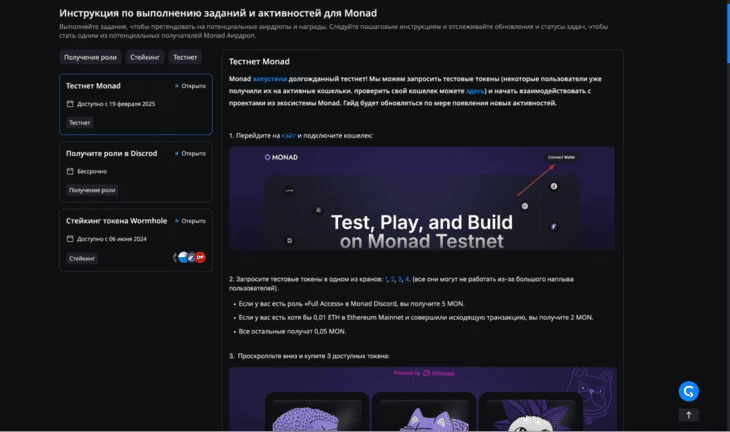The image size is (730, 432).
Task: Open the token purchase image under step 3
Action: pyautogui.click(x=423, y=399)
